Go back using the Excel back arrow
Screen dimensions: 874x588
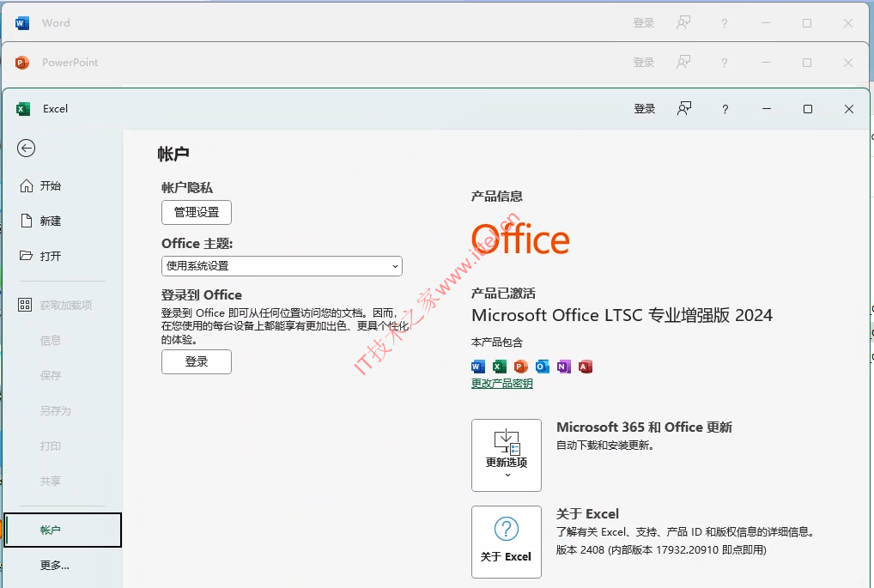[27, 149]
